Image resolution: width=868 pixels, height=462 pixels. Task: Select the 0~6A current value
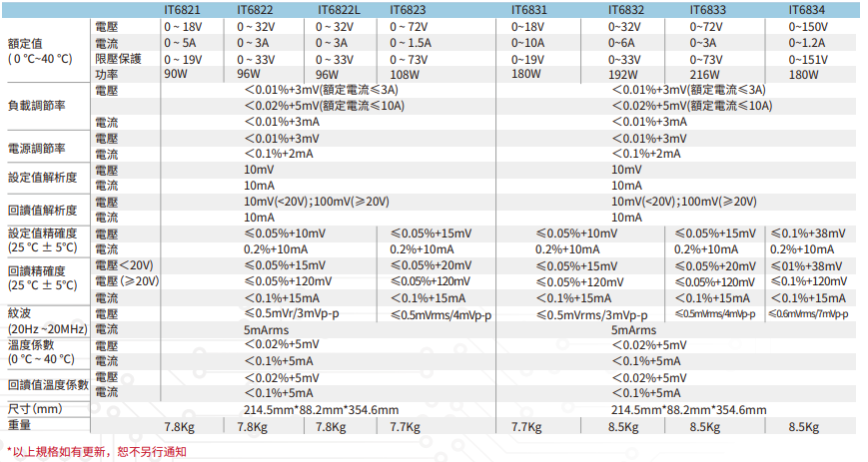pyautogui.click(x=621, y=43)
